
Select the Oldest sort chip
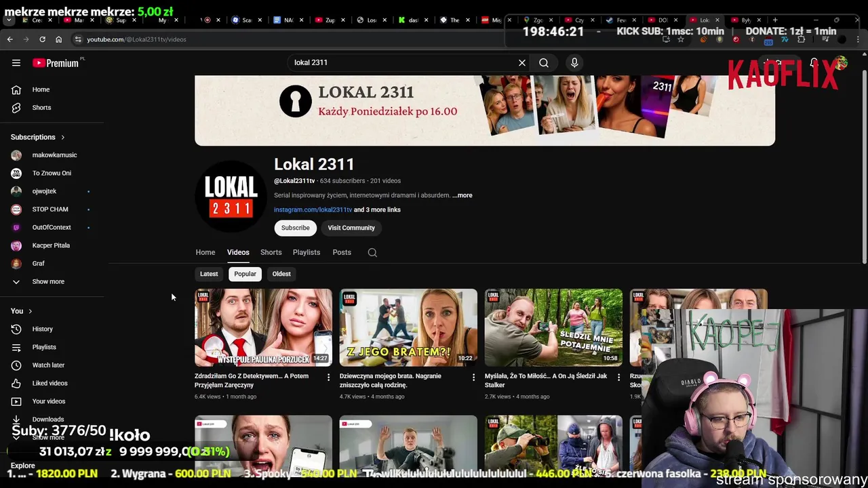[x=281, y=274]
